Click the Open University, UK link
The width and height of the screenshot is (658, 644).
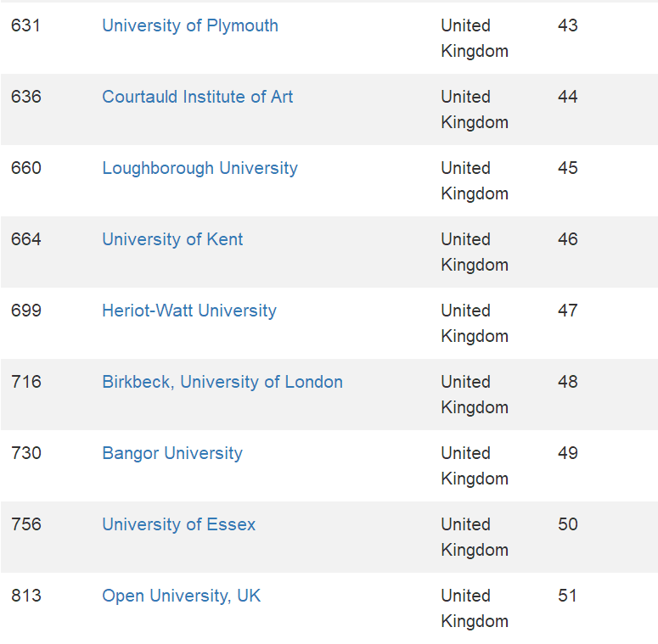coord(181,596)
